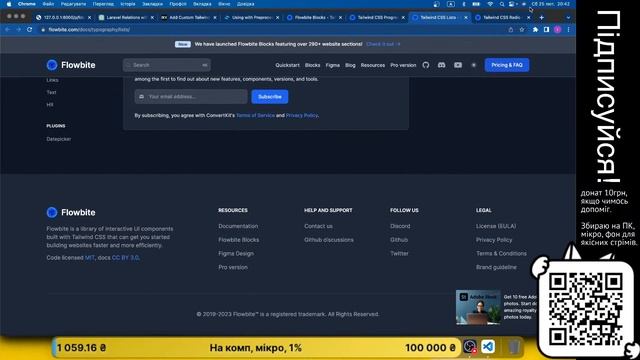The height and width of the screenshot is (360, 640).
Task: Open Pro version in the navbar
Action: pyautogui.click(x=403, y=65)
